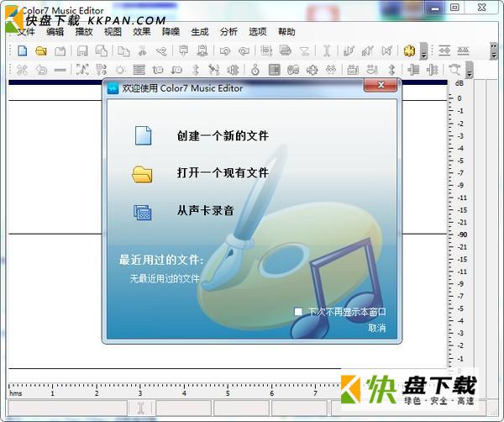This screenshot has height=422, width=504.
Task: Expand the second toolbar overflow arrow beside magnifier
Action: tap(470, 70)
